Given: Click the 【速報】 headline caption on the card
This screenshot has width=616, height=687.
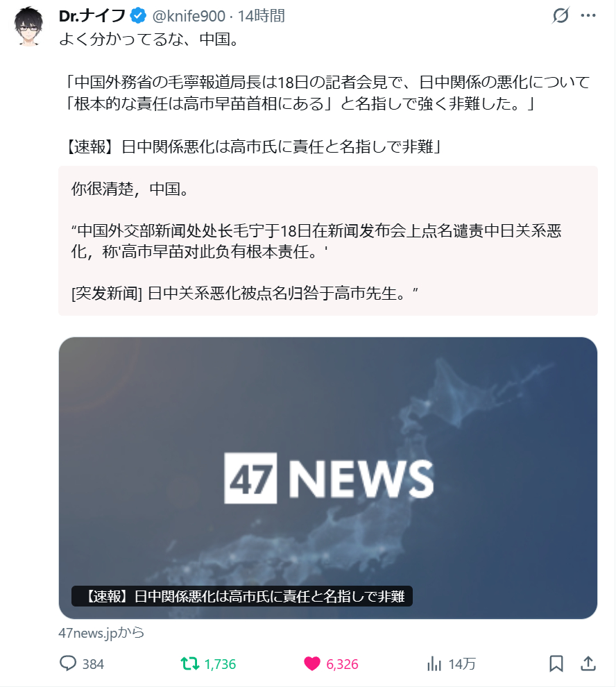Looking at the screenshot, I should pyautogui.click(x=242, y=596).
